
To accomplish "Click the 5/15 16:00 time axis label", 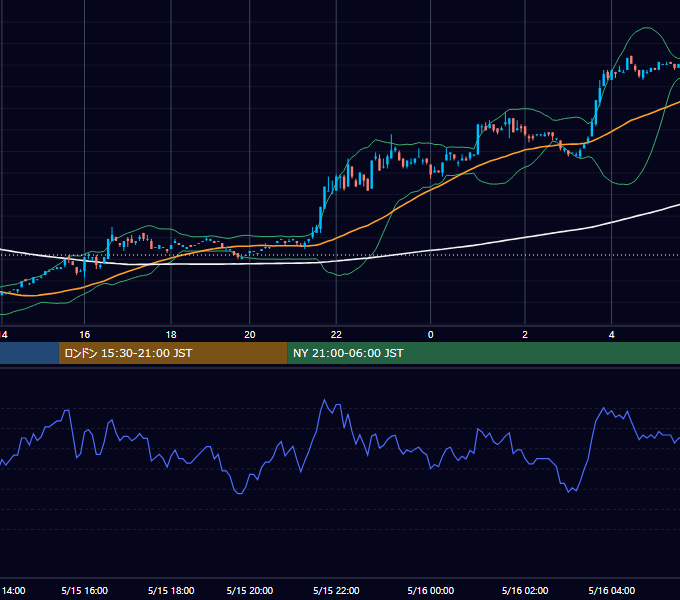I will [85, 590].
